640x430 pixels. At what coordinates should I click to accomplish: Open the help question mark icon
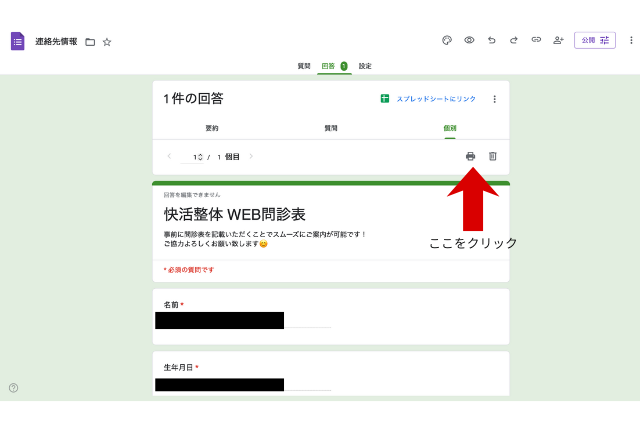[13, 388]
